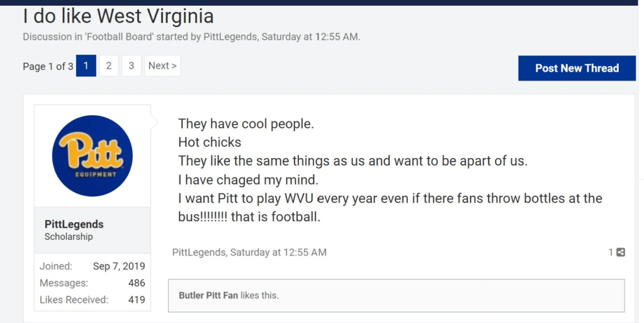Click the Page 1 of 3 label
644x323 pixels.
point(48,66)
